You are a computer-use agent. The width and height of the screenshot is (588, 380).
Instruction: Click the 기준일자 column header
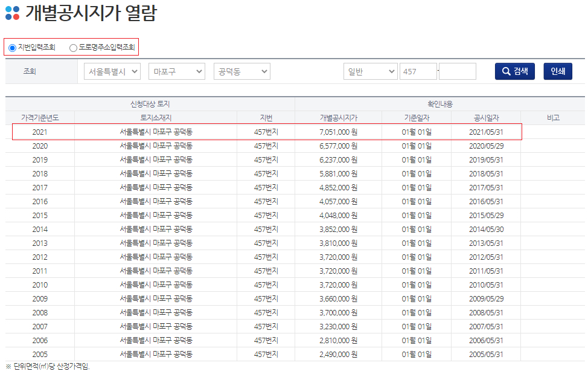pyautogui.click(x=417, y=118)
